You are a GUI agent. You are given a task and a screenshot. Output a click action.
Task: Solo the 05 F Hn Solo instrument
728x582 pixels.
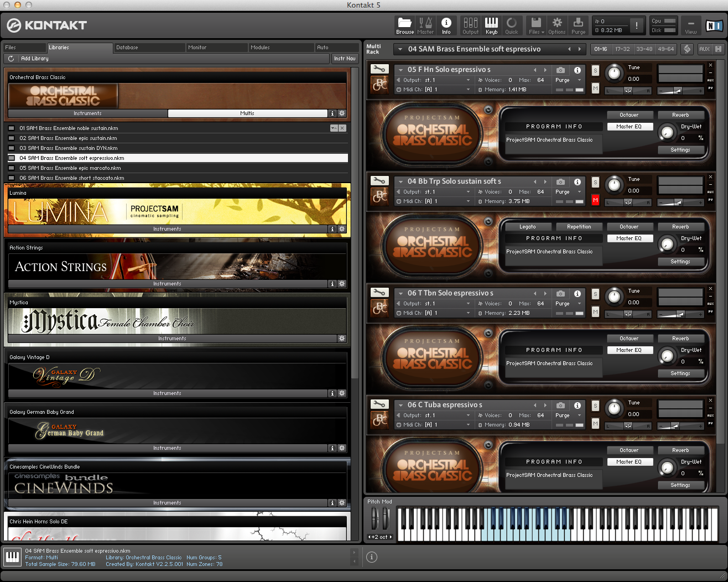[595, 70]
